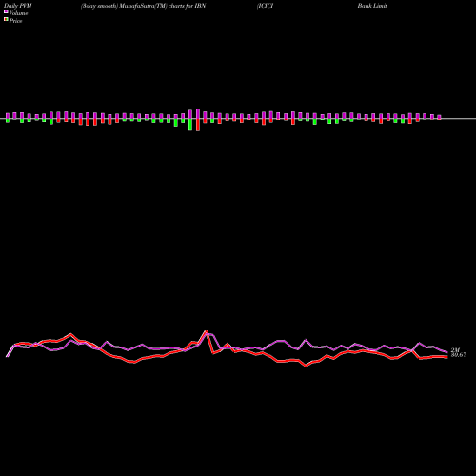Click the '39.67' price end label

[459, 355]
